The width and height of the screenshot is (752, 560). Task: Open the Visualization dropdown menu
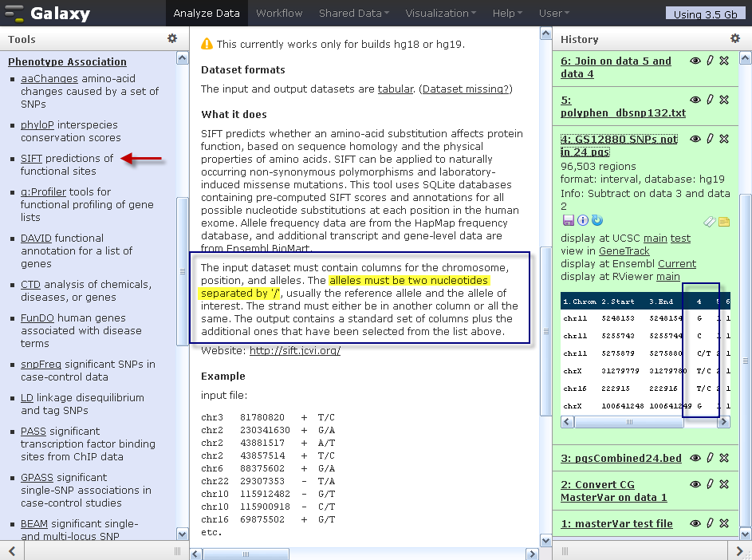441,14
